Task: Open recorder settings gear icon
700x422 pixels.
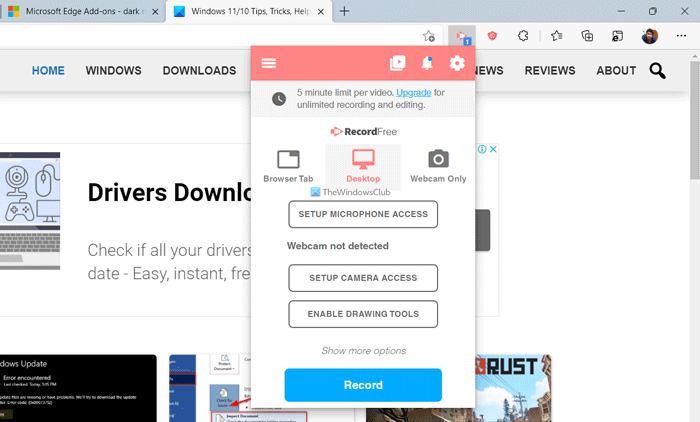Action: point(457,63)
